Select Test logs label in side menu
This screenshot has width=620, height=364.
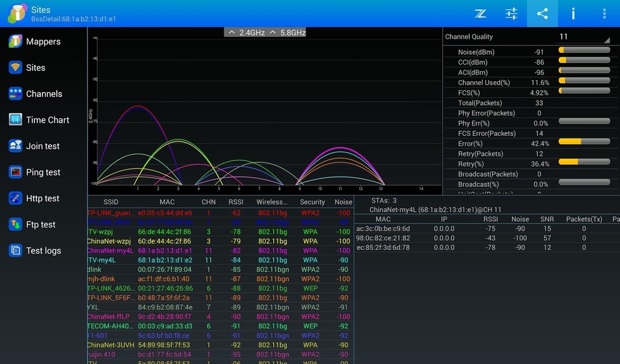44,251
